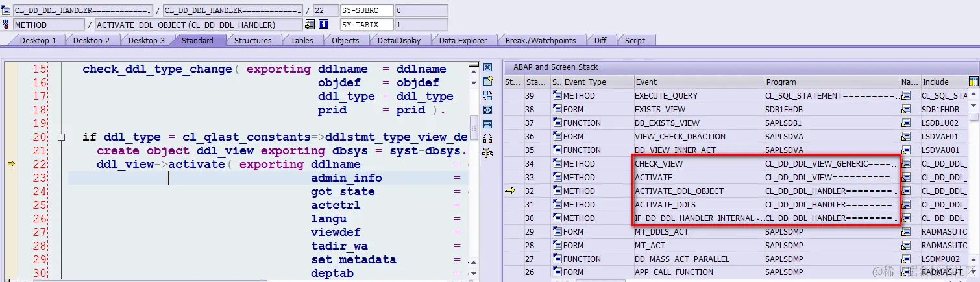The height and width of the screenshot is (282, 980).
Task: Click the Include column header
Action: pos(944,82)
